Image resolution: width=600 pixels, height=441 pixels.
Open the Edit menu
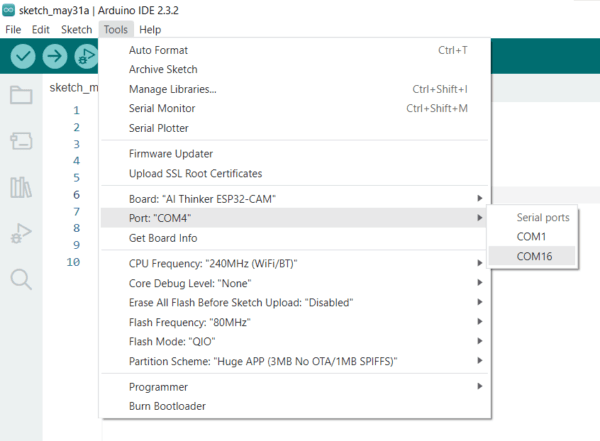[41, 29]
